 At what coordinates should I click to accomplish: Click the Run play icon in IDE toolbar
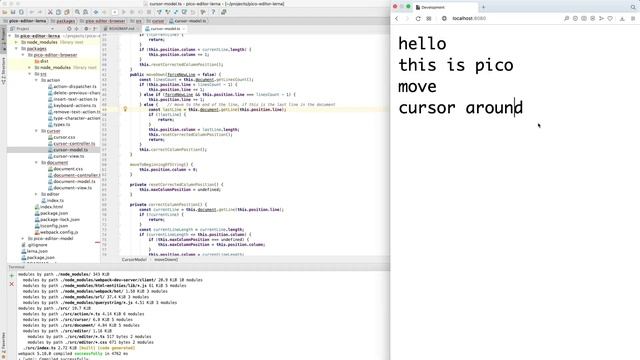coord(124,12)
